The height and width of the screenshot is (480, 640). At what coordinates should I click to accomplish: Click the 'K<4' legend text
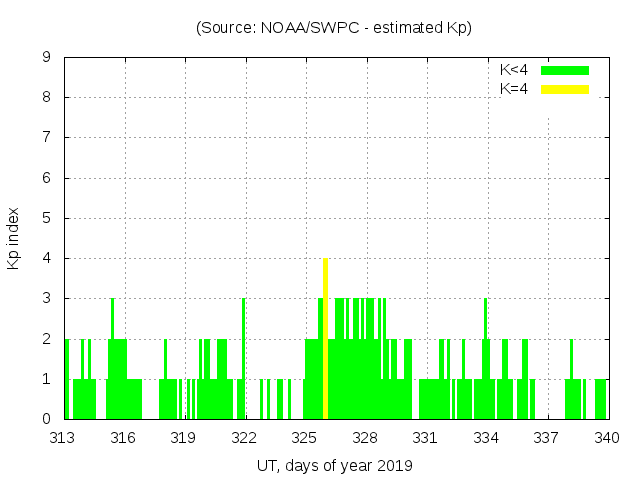tap(514, 70)
